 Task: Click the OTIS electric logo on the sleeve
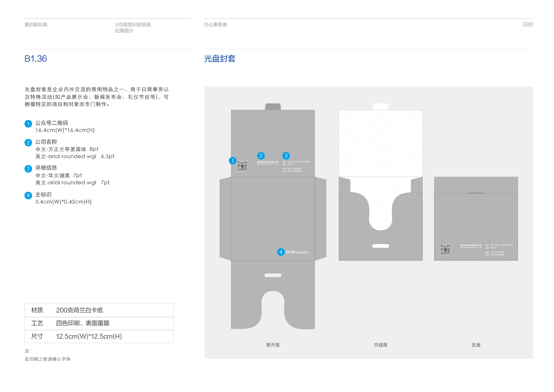coord(297,252)
